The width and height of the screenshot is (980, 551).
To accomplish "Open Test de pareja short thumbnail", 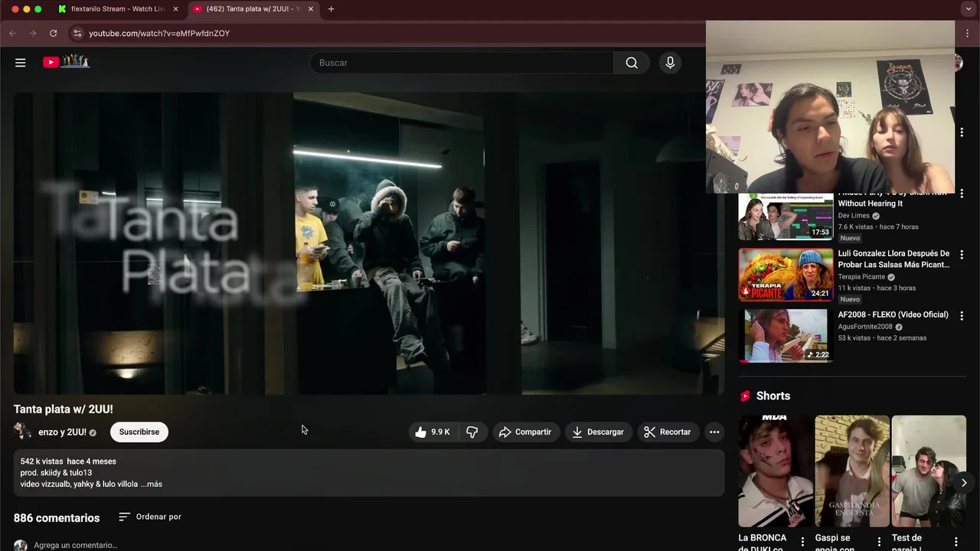I will click(x=929, y=471).
